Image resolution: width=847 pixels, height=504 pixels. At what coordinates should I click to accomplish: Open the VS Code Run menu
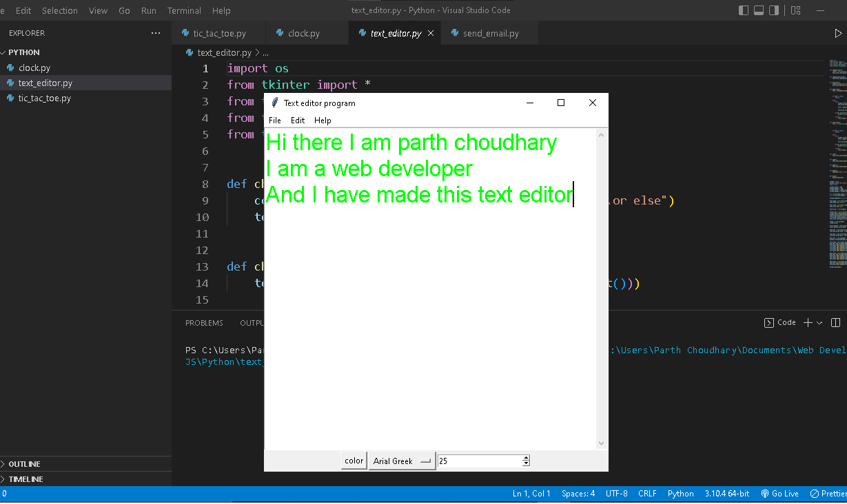click(x=148, y=10)
